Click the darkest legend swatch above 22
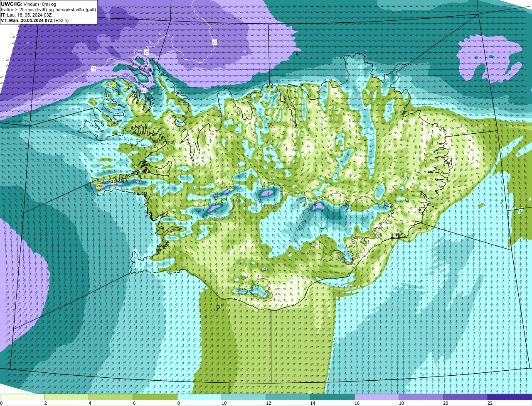The width and height of the screenshot is (532, 406). (x=510, y=397)
